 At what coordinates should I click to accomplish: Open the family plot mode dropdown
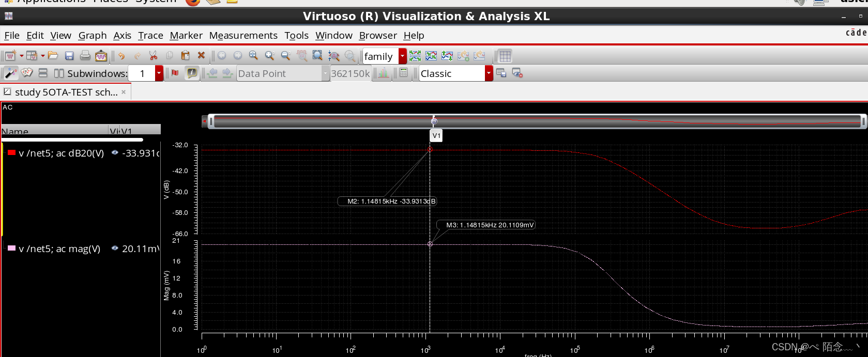403,56
